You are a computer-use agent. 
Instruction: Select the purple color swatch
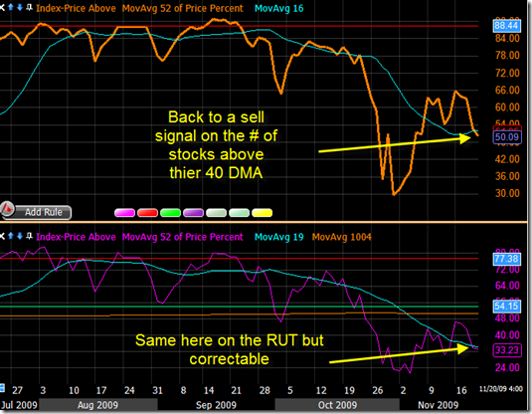tap(193, 213)
